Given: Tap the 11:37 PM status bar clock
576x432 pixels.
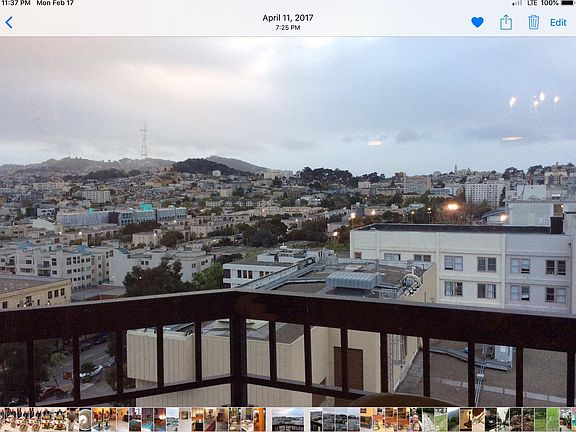Looking at the screenshot, I should [15, 3].
